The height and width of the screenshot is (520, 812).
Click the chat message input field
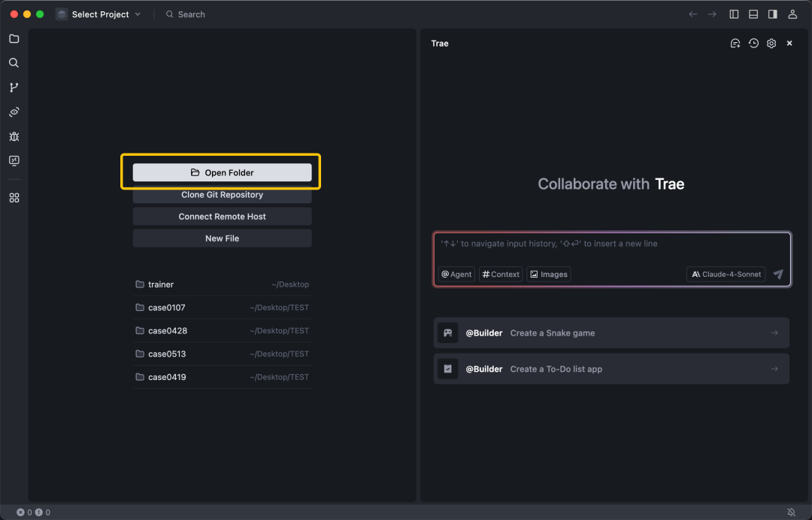coord(611,250)
